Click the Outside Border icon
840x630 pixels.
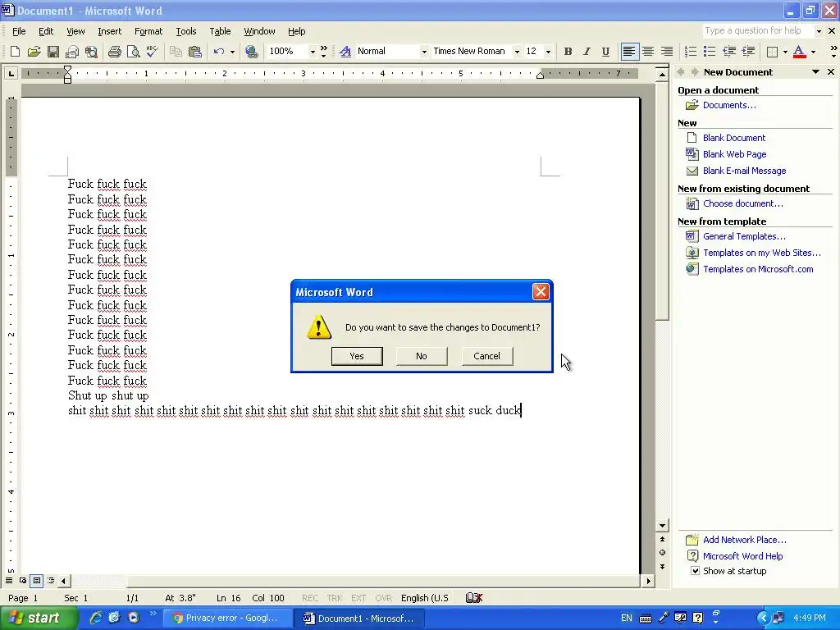[772, 52]
